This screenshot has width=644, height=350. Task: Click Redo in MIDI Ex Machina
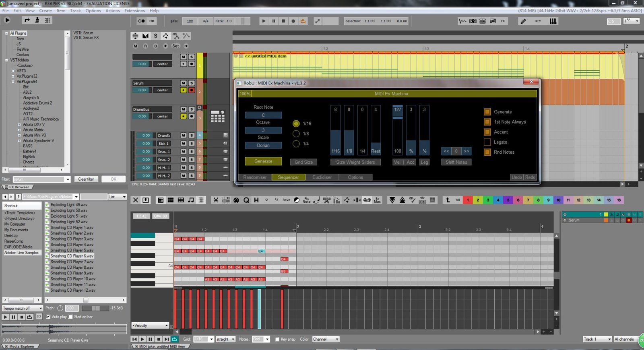530,177
